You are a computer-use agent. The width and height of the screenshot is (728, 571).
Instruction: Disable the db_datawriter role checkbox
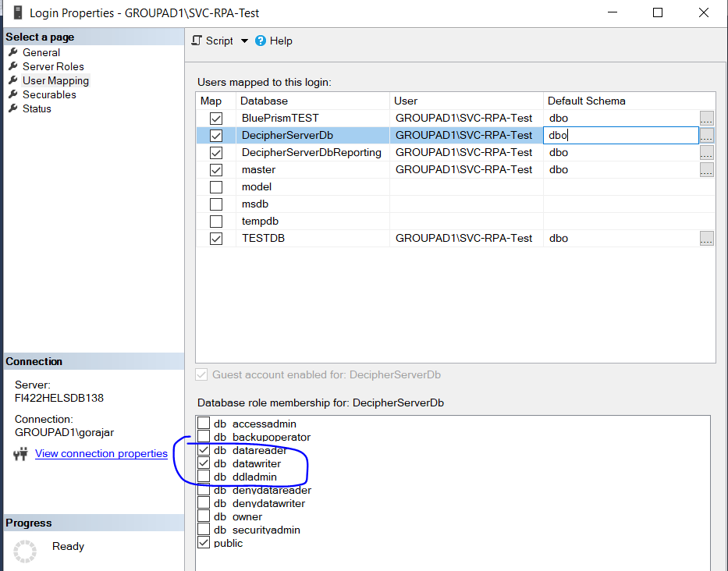[x=204, y=463]
